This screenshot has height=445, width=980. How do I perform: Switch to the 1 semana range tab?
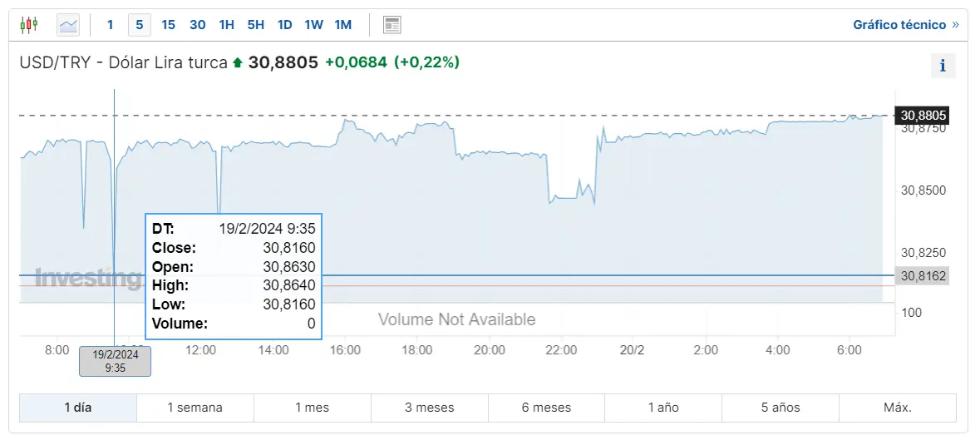pyautogui.click(x=195, y=408)
